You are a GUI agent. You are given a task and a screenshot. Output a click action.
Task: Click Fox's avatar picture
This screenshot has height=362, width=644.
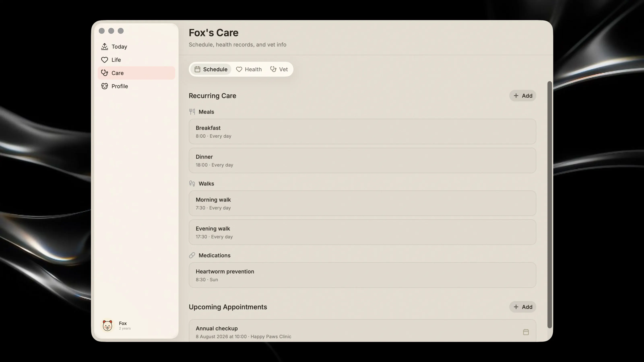[x=107, y=326]
